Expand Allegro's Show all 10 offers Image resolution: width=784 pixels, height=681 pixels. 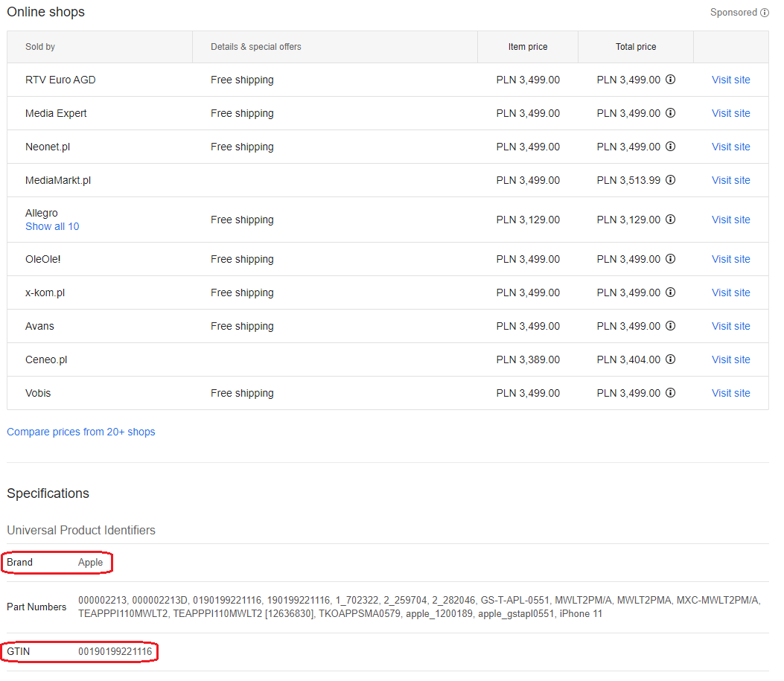point(52,226)
